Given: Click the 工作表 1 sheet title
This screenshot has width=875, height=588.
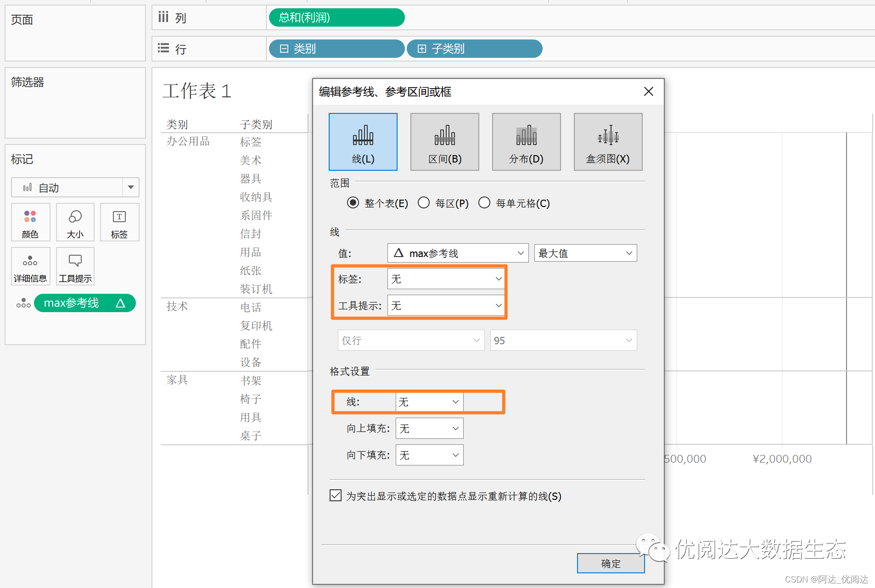Looking at the screenshot, I should click(x=197, y=90).
